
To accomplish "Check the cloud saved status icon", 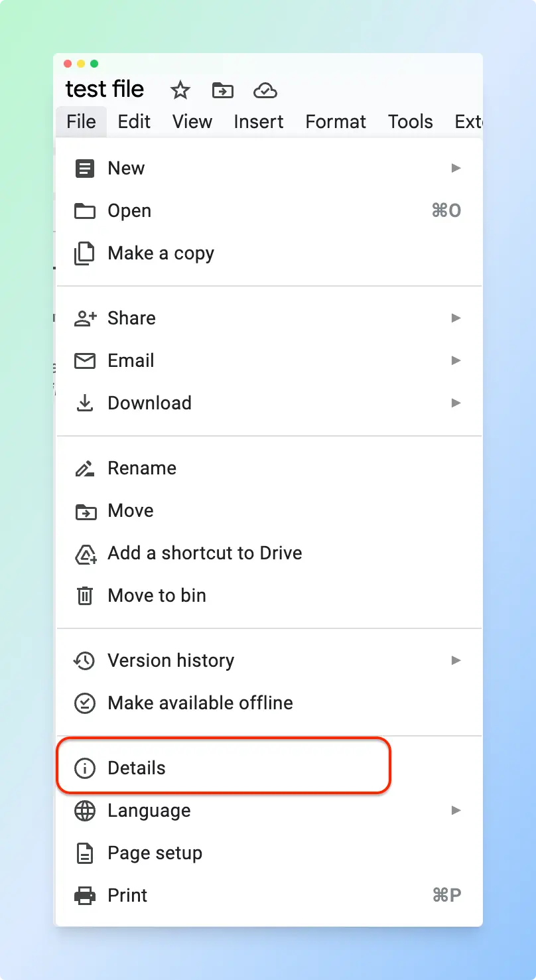I will pos(265,90).
